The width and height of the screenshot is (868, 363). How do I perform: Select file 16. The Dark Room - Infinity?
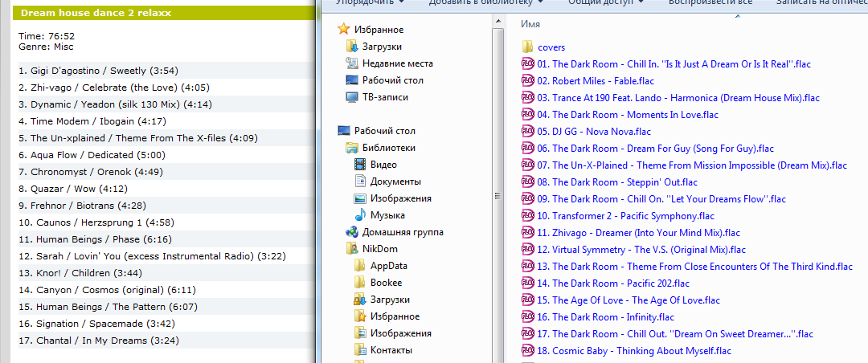pos(606,317)
